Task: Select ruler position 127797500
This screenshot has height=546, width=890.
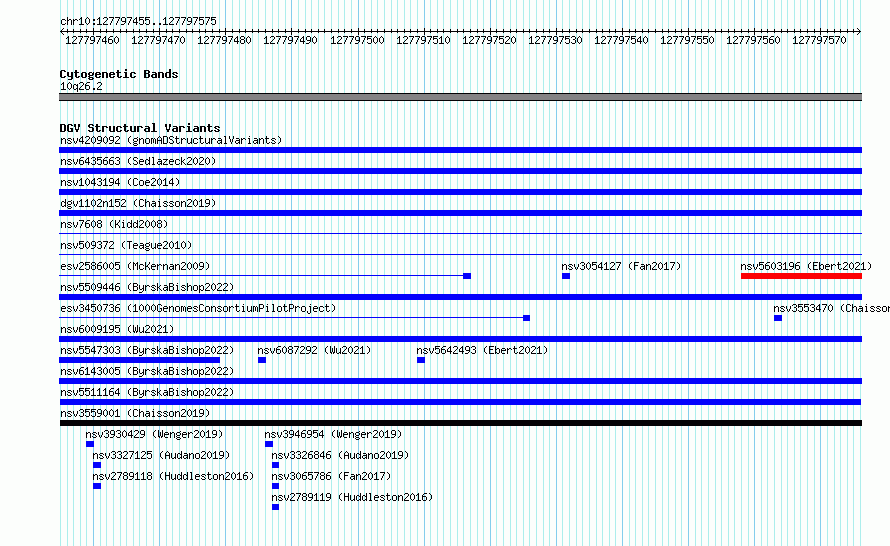Action: click(x=357, y=40)
